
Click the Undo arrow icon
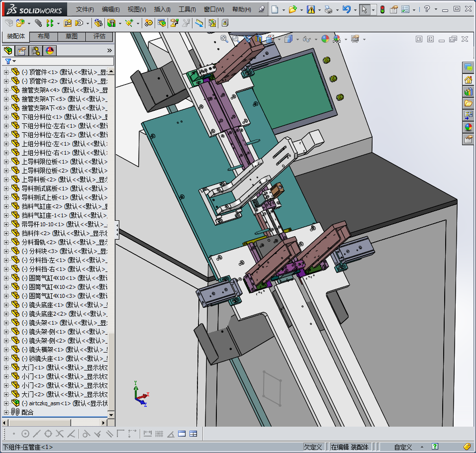point(347,9)
